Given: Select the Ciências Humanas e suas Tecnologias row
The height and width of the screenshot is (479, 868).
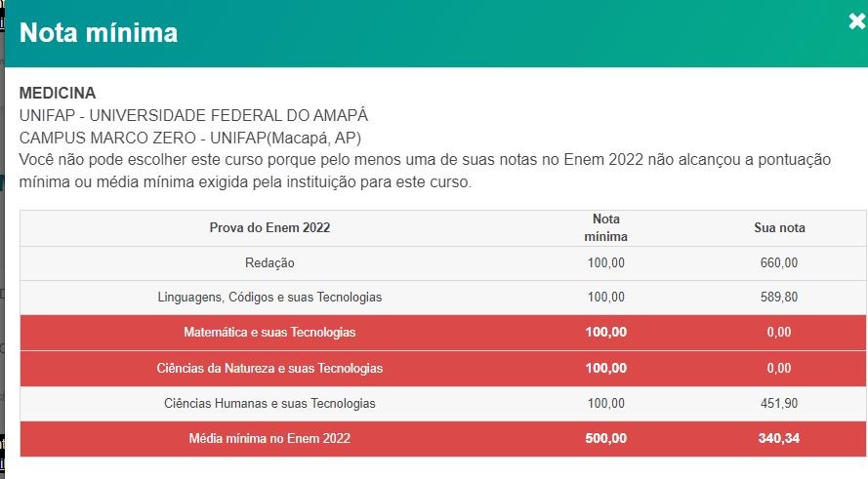Looking at the screenshot, I should point(269,404).
